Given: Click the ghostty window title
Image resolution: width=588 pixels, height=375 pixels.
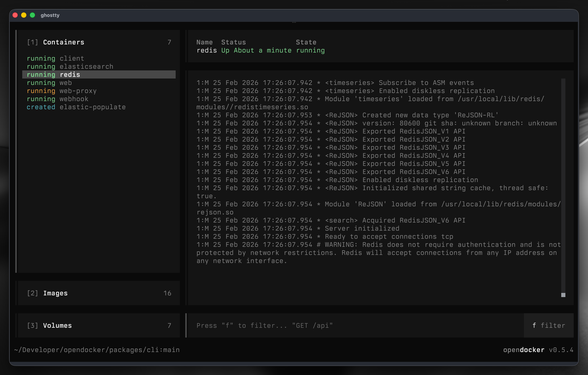Looking at the screenshot, I should tap(50, 15).
